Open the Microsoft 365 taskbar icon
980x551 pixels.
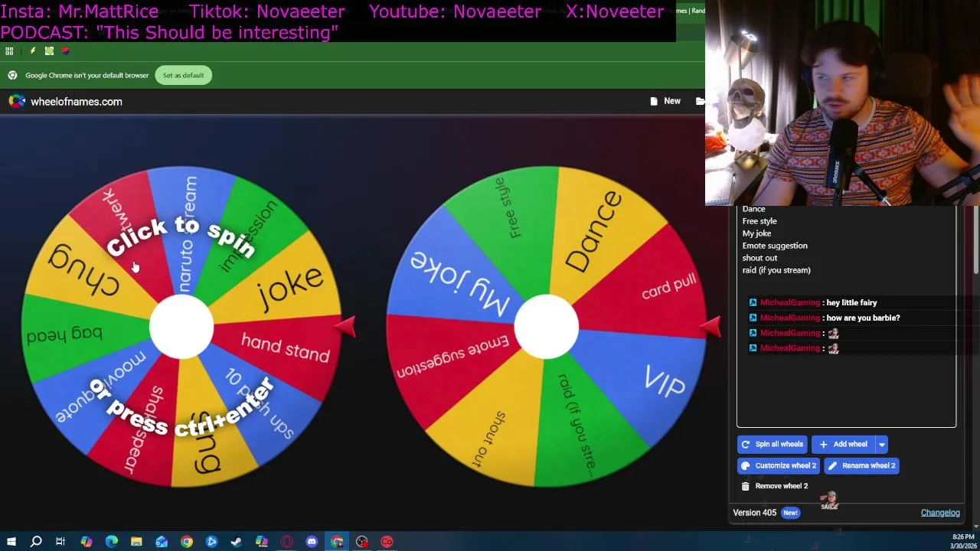click(x=262, y=542)
